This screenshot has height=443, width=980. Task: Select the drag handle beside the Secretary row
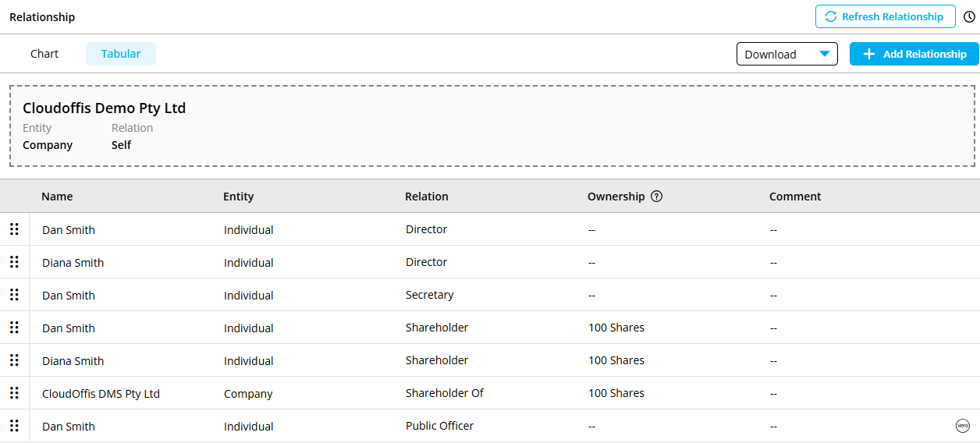click(x=14, y=295)
